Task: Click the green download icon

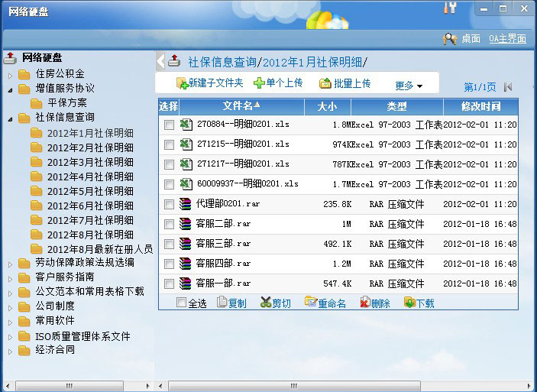Action: [409, 303]
